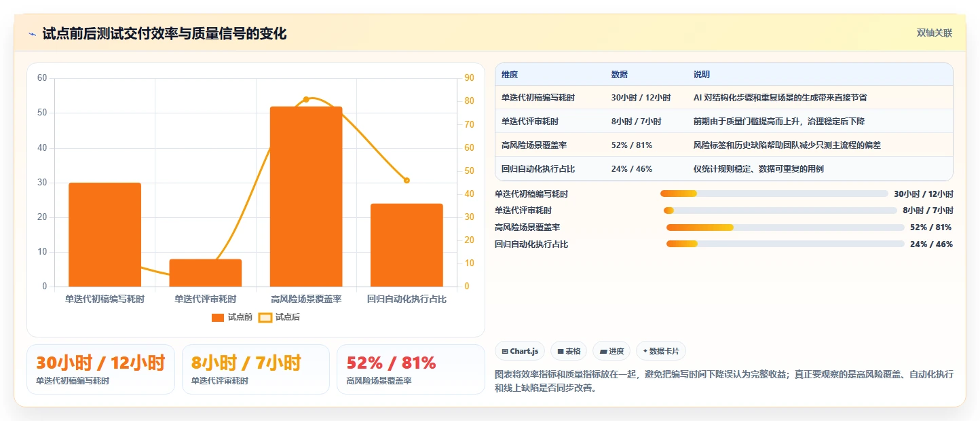
Task: Click the 单迭代评审耗时 progress bar
Action: coord(780,210)
